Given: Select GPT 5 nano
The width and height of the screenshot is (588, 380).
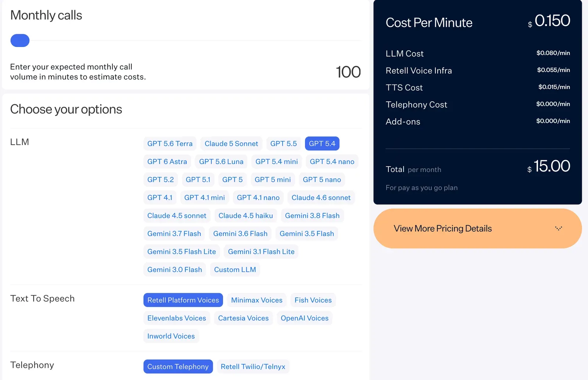Looking at the screenshot, I should (x=322, y=180).
